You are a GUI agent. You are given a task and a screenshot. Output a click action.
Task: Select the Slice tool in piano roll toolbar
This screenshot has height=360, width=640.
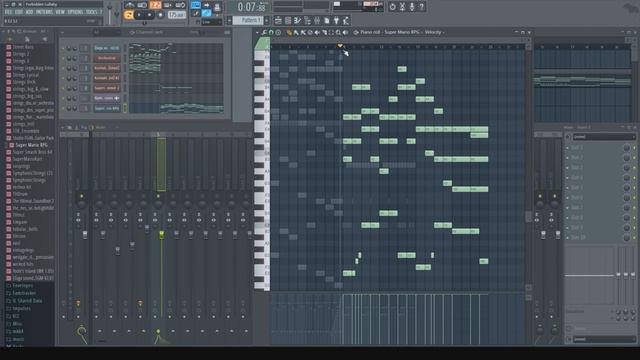point(324,32)
